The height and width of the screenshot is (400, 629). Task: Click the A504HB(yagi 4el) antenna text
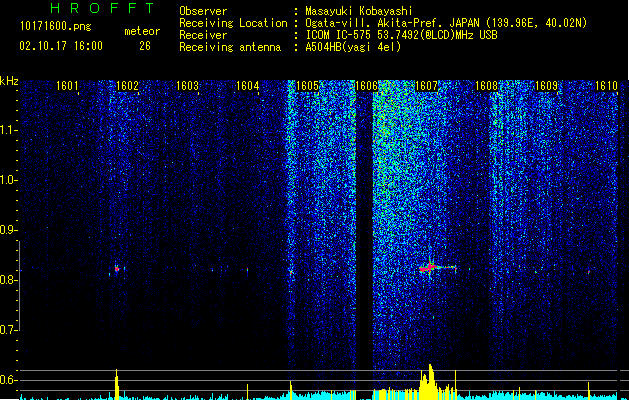coord(353,47)
